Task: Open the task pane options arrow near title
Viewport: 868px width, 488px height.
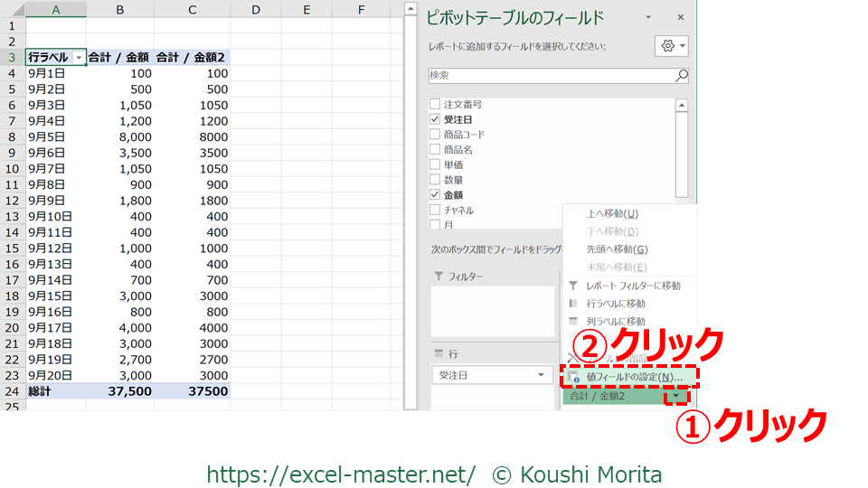Action: coord(648,18)
